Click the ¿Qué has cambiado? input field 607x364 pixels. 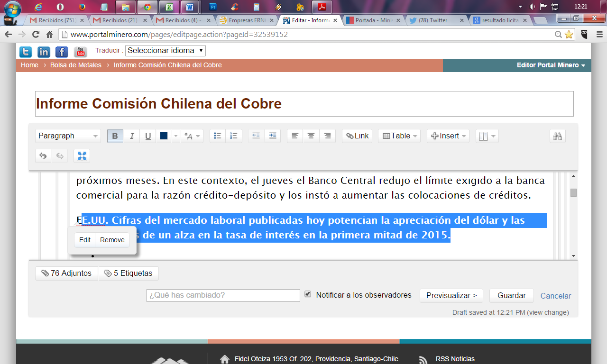pos(223,295)
